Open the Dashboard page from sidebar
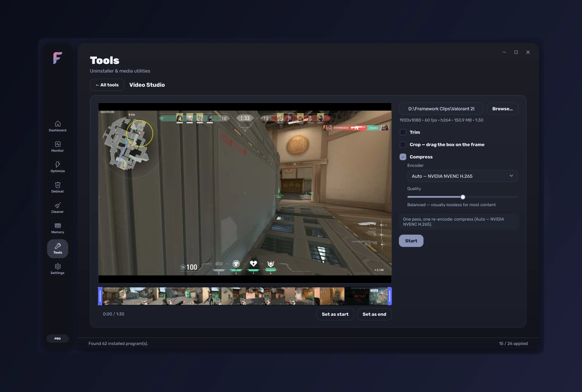Viewport: 582px width, 392px height. pos(57,126)
